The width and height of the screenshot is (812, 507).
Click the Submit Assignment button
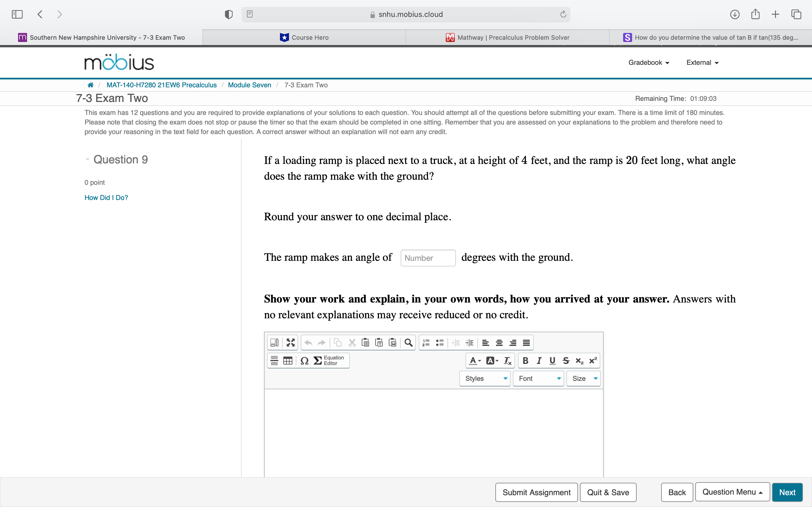click(x=536, y=492)
